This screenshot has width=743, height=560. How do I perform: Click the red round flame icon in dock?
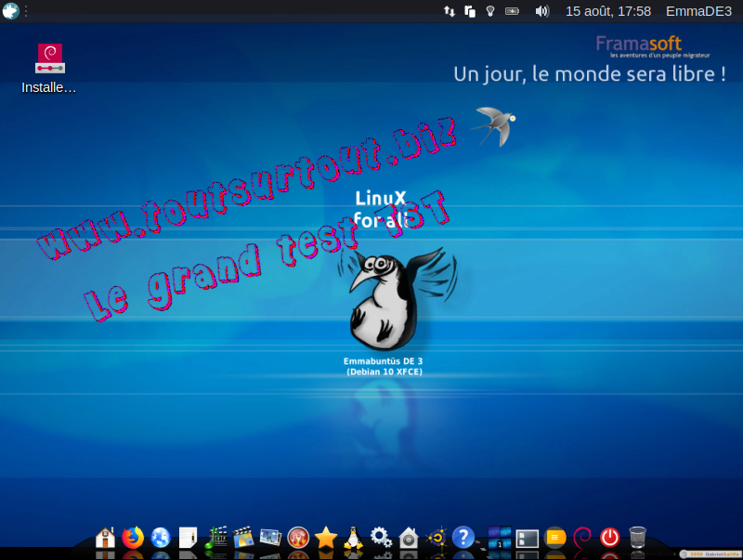(x=298, y=538)
